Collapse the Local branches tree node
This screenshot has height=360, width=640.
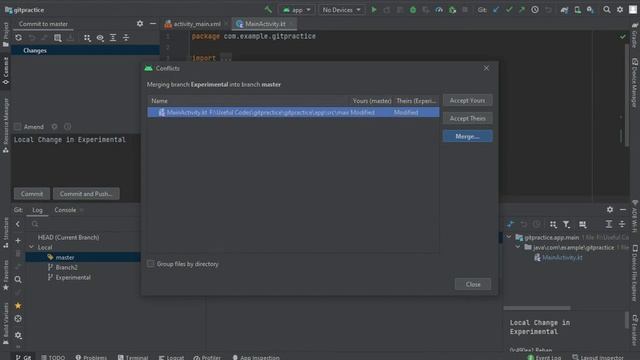(31, 247)
